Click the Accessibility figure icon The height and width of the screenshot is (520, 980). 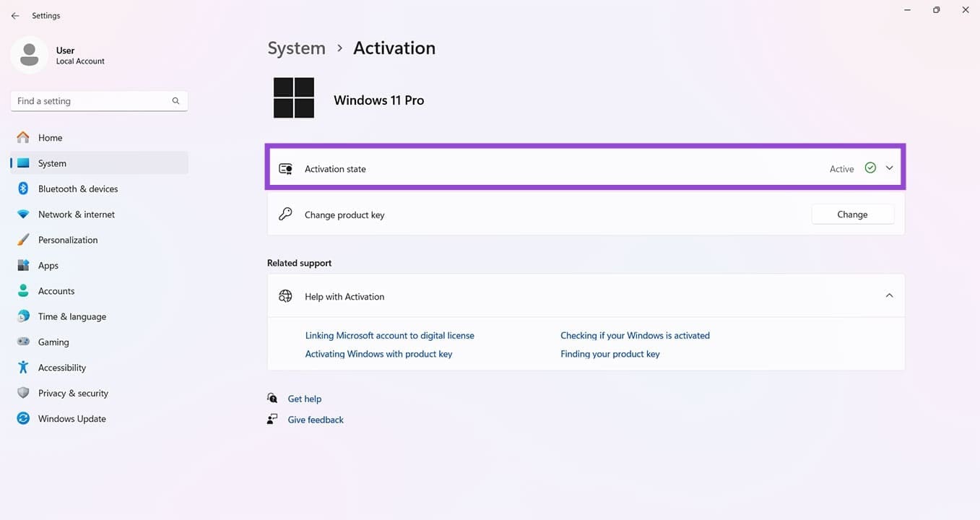click(x=23, y=368)
